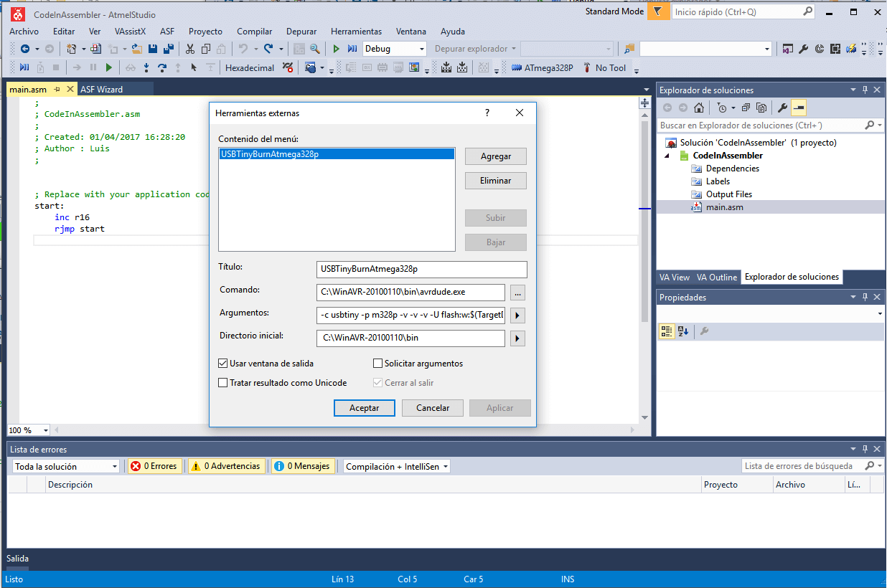Click the No Tool hammer button

(604, 67)
